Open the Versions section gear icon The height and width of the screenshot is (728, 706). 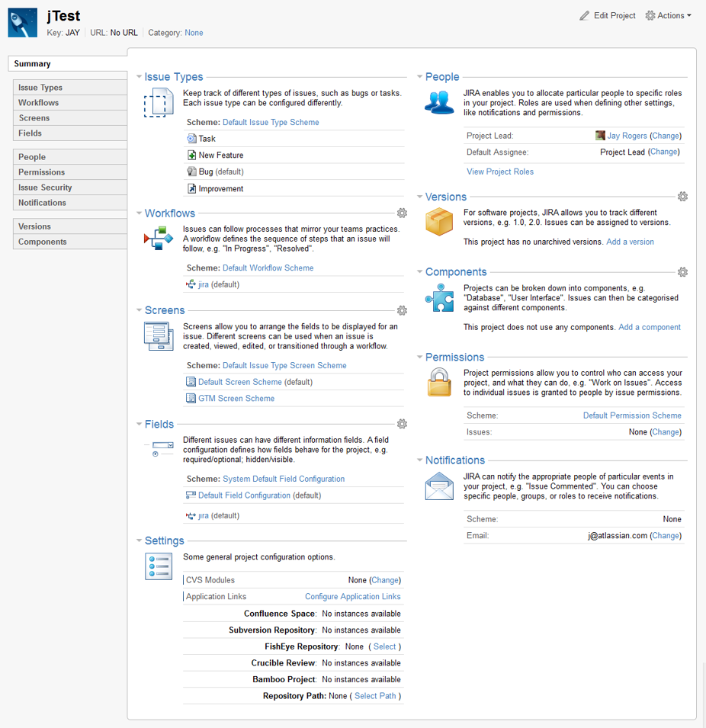click(683, 197)
